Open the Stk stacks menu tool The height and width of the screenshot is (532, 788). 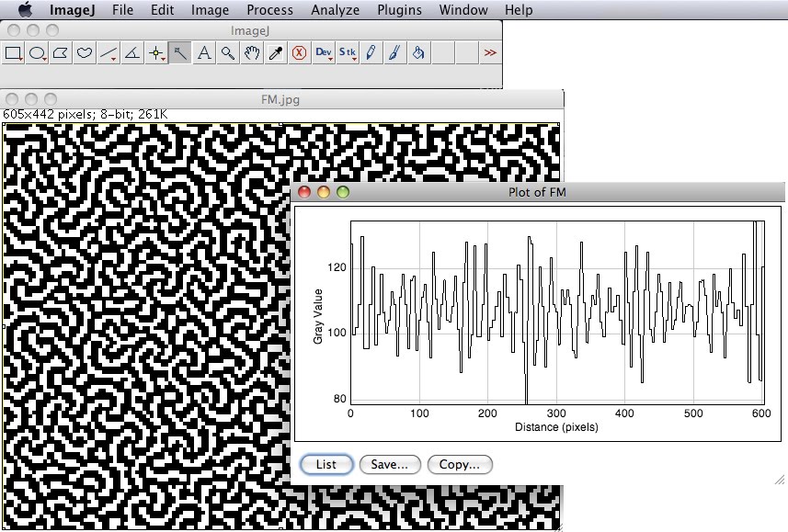348,53
